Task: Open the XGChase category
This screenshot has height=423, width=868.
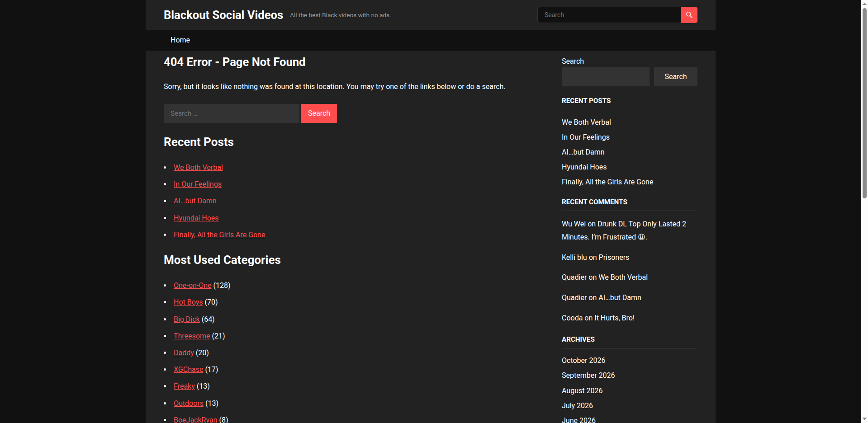Action: click(x=189, y=369)
